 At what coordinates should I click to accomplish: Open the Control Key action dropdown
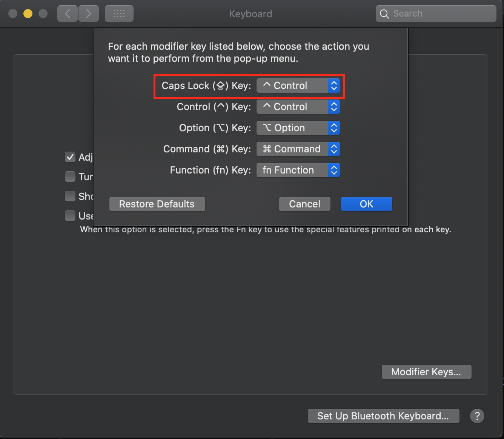pyautogui.click(x=298, y=107)
